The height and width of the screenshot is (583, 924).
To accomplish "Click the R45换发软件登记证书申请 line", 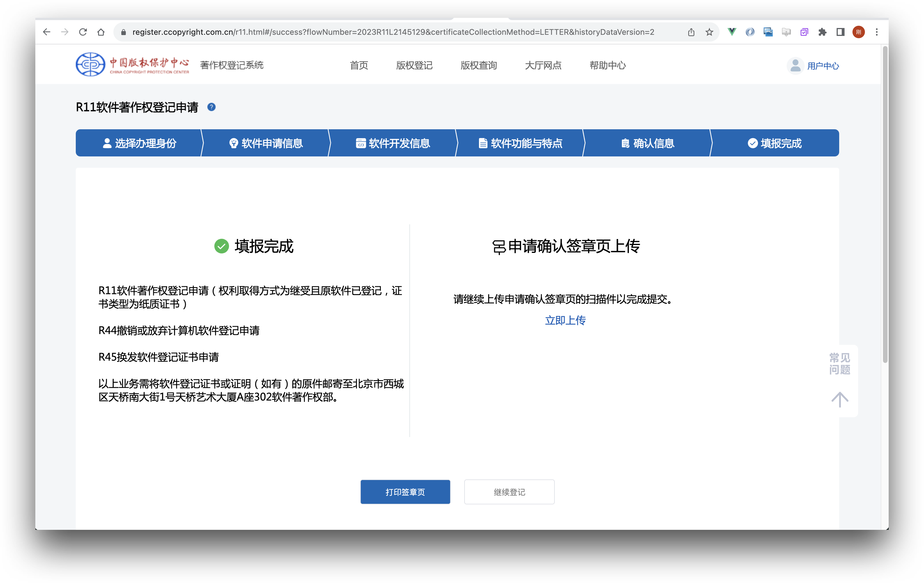I will click(158, 357).
